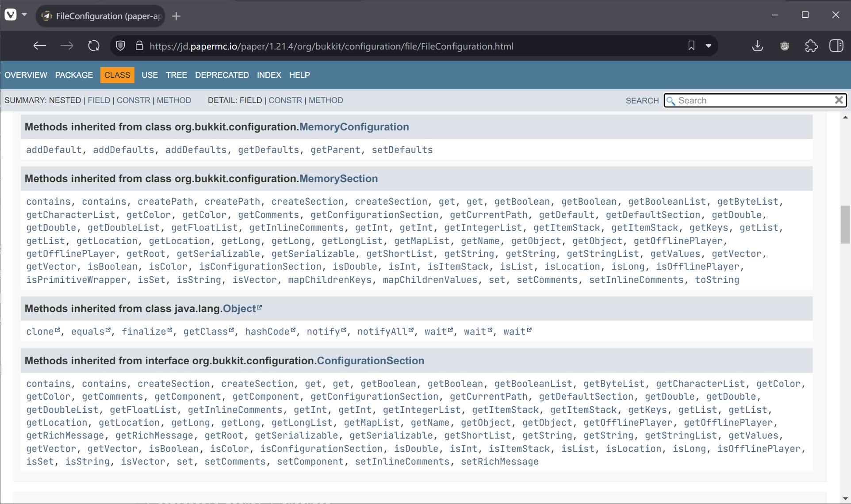Expand the tab stack dropdown arrow
The image size is (851, 504).
point(24,15)
